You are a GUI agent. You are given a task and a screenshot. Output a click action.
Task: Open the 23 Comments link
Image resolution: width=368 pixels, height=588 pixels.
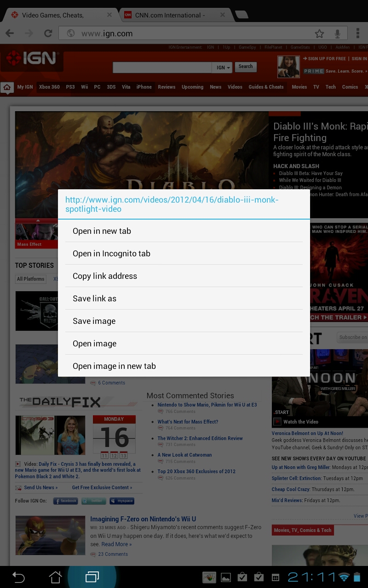coord(113,554)
